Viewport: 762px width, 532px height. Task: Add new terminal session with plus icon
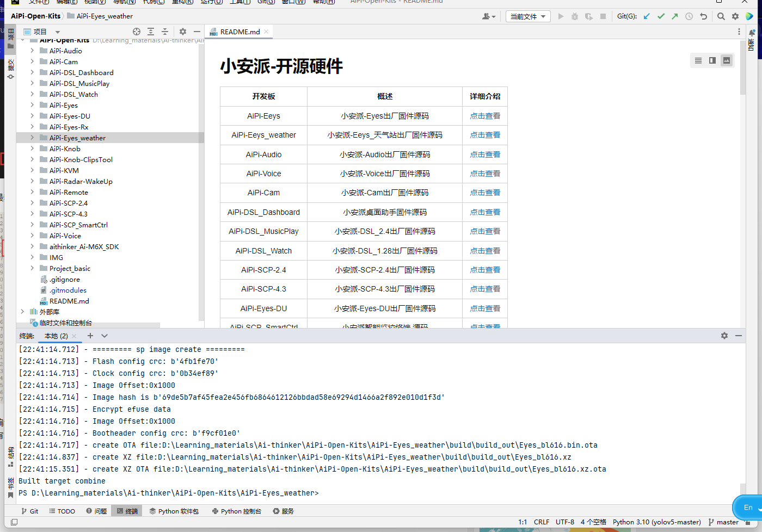90,336
